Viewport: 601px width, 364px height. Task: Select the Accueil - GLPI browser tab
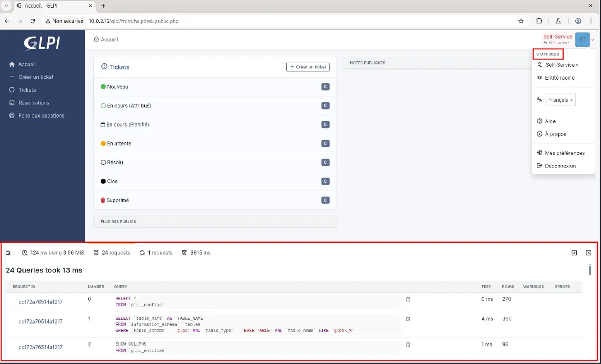55,6
